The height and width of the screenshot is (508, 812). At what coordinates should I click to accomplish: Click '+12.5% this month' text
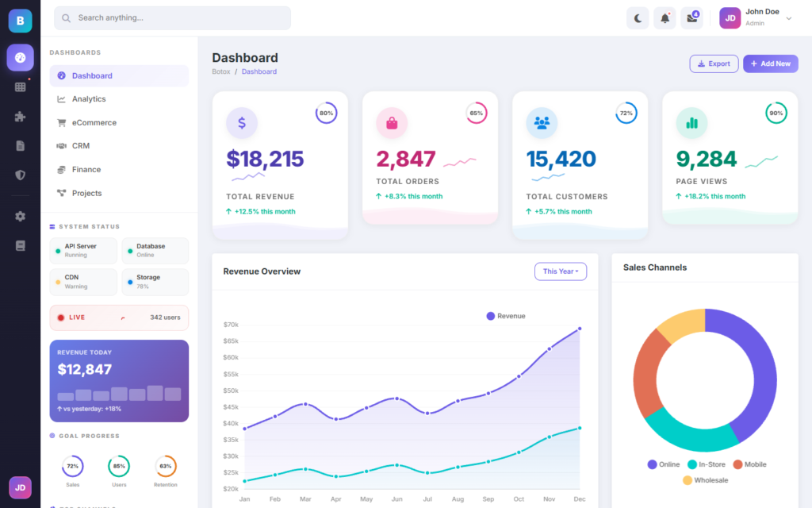(265, 211)
